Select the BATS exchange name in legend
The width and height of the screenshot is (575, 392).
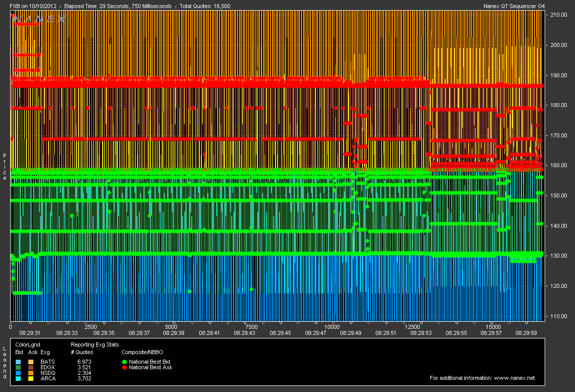click(47, 362)
